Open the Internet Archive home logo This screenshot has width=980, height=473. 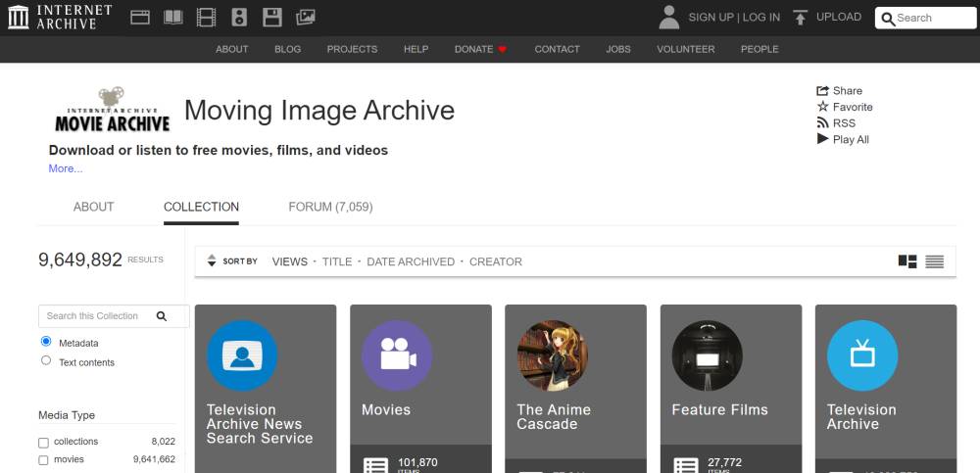pyautogui.click(x=60, y=17)
